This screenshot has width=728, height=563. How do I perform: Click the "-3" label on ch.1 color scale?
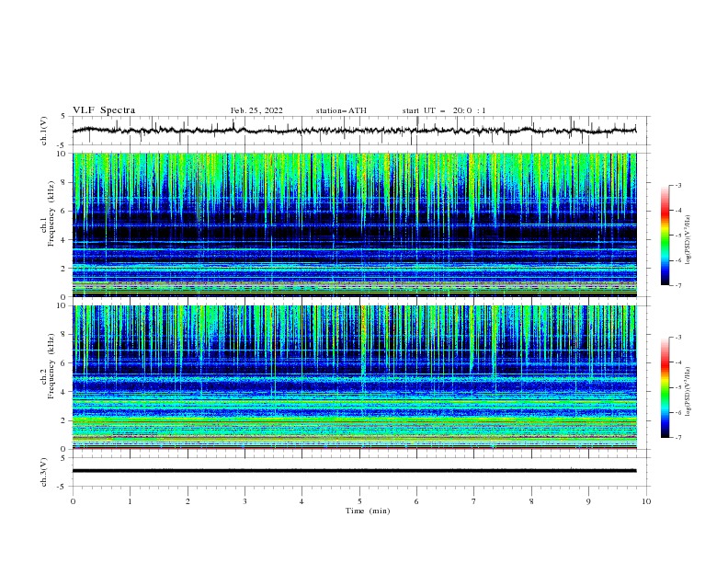678,185
